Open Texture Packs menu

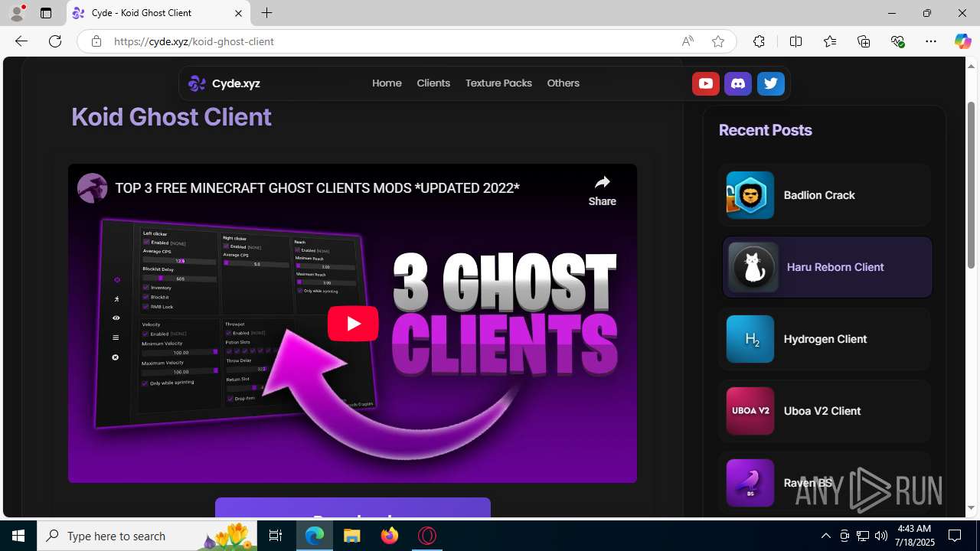tap(498, 83)
